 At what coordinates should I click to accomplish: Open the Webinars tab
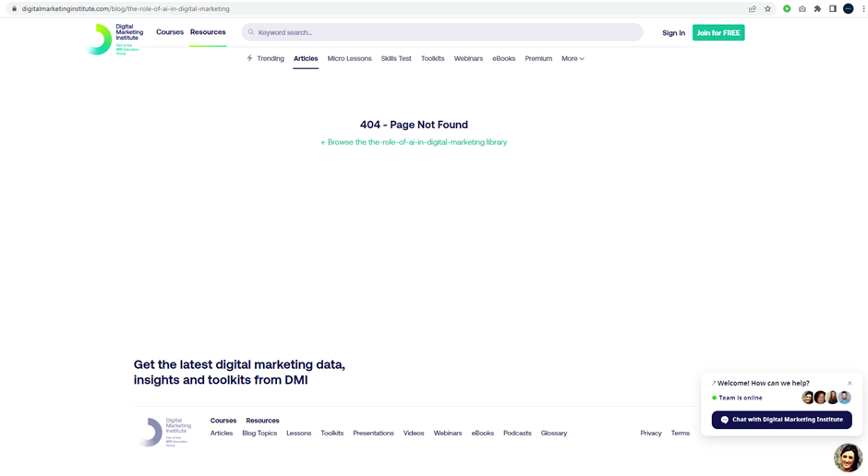(x=468, y=59)
